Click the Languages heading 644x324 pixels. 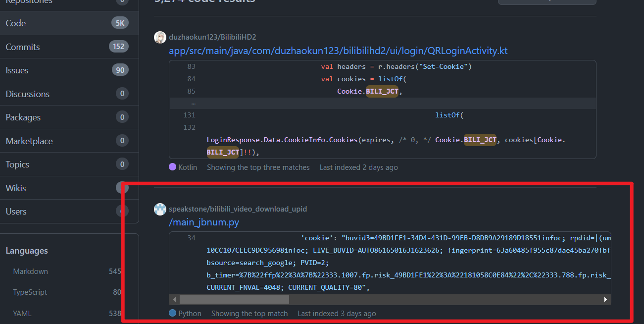[27, 251]
